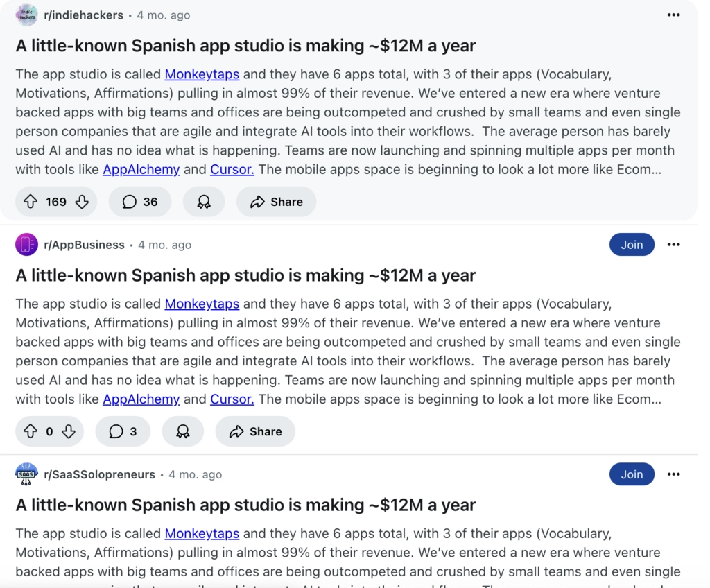Open the r/indiehackers post title
710x588 pixels.
245,46
